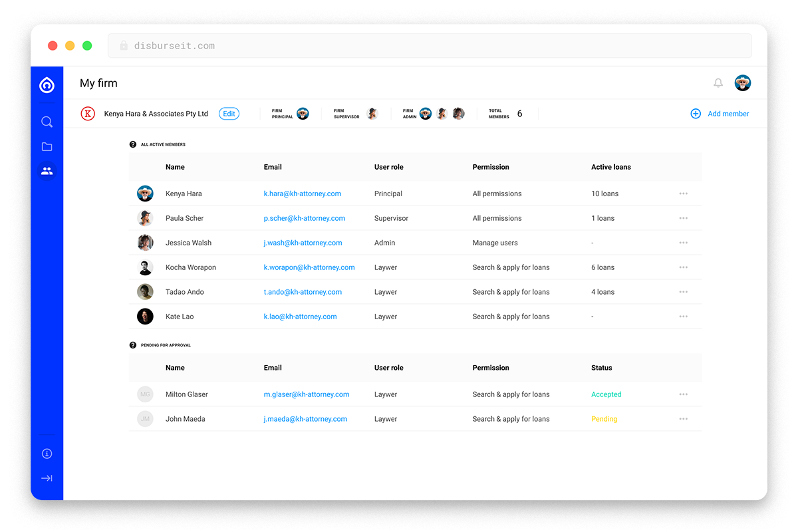Click the JM initials avatar
This screenshot has height=532, width=798.
145,419
